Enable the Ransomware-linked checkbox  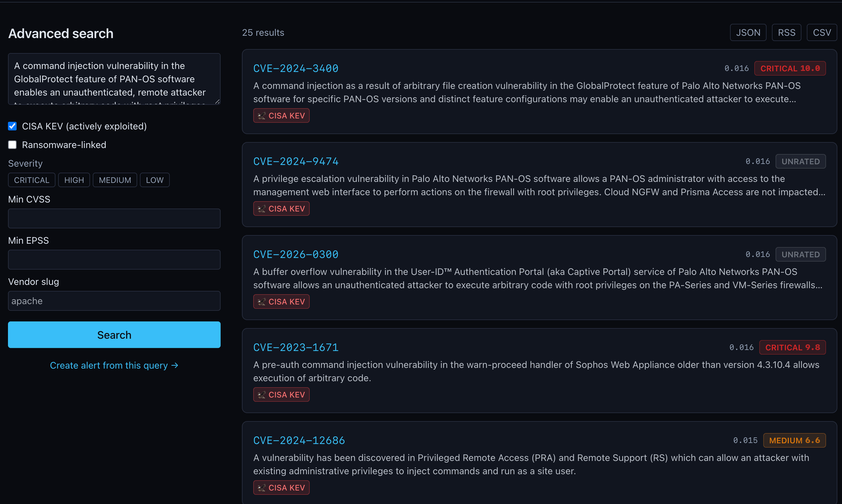click(x=13, y=145)
